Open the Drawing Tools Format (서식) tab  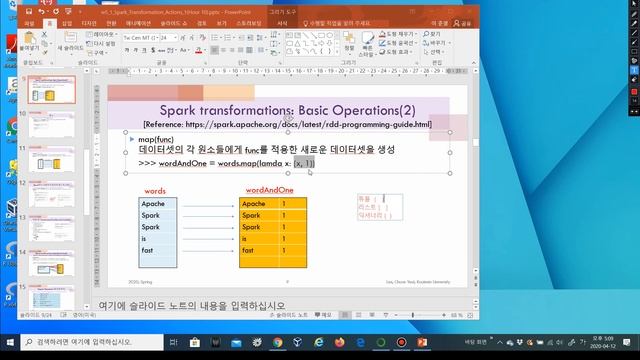pyautogui.click(x=282, y=24)
